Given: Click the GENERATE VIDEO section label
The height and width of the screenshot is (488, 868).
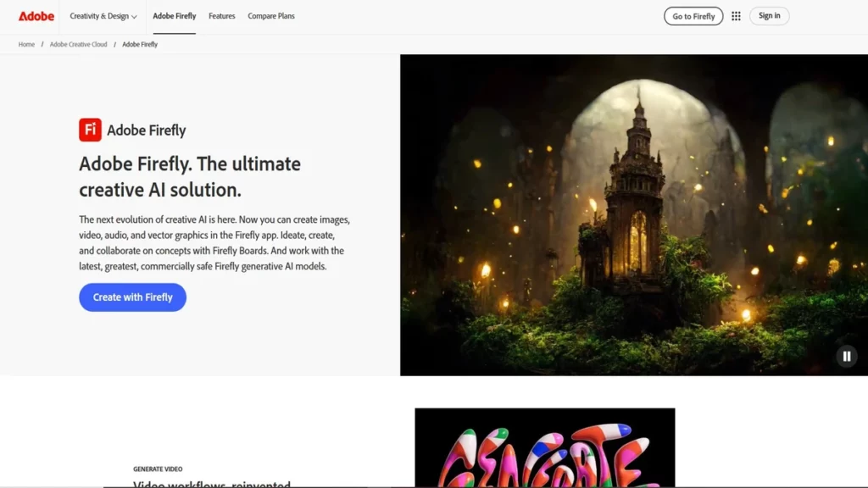Looking at the screenshot, I should pos(158,469).
